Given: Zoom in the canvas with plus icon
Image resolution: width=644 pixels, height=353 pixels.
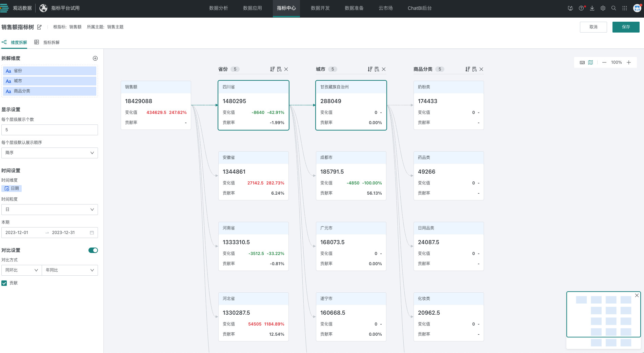Looking at the screenshot, I should pos(629,62).
